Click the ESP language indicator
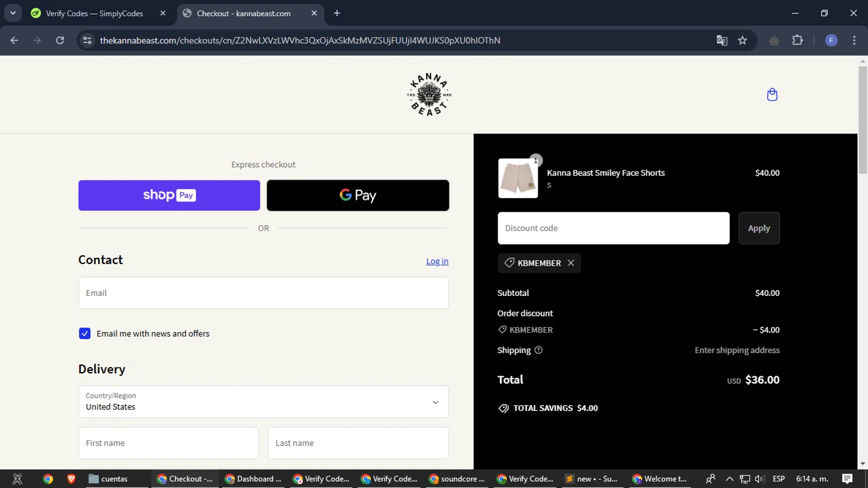Image resolution: width=868 pixels, height=488 pixels. [x=779, y=479]
